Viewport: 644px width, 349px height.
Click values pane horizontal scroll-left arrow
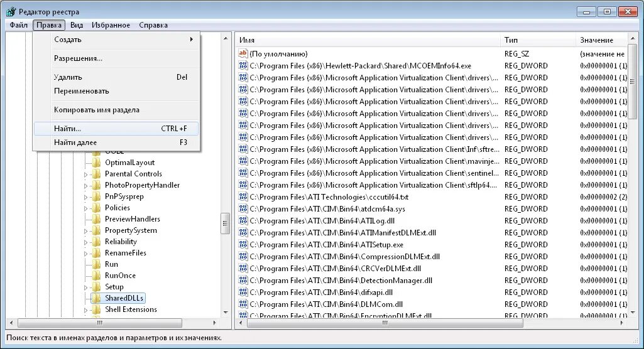tap(241, 323)
